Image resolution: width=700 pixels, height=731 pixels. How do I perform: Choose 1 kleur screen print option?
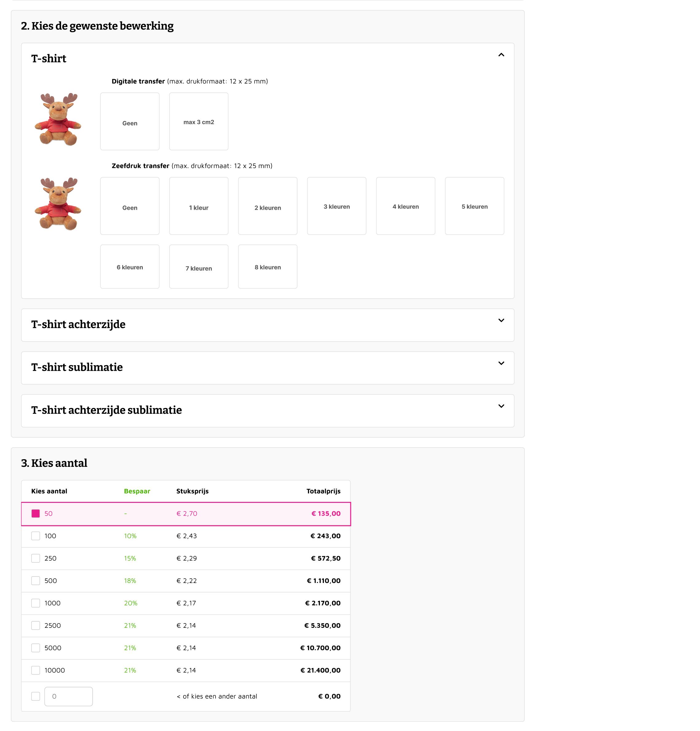pos(199,206)
